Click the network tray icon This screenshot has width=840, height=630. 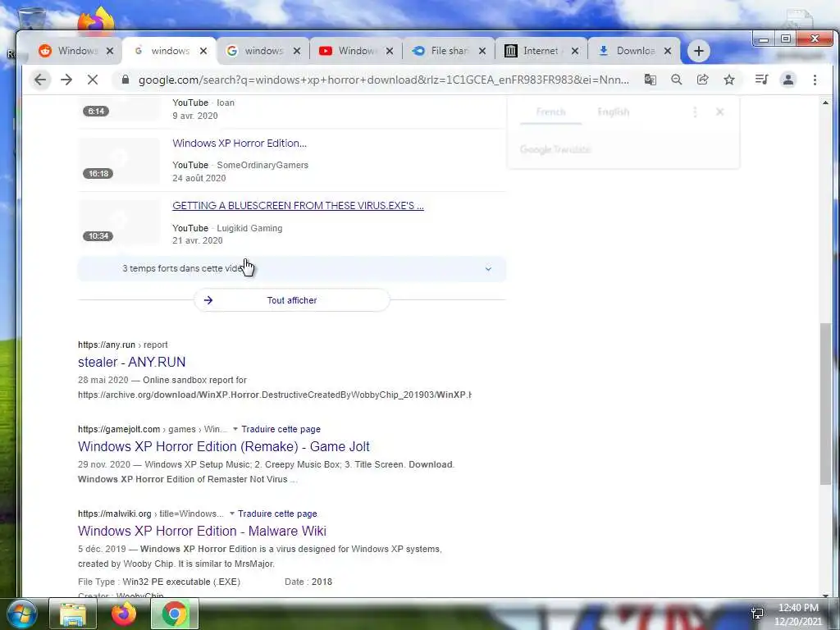757,614
